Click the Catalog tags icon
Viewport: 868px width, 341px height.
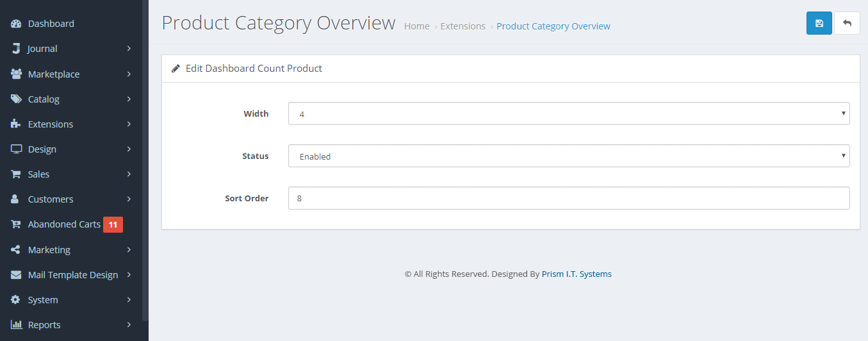click(17, 99)
